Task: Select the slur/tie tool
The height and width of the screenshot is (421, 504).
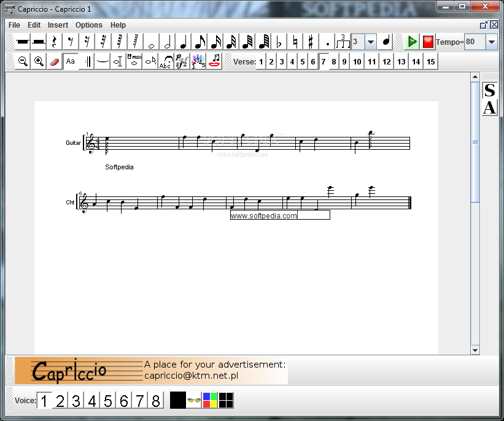Action: tap(103, 61)
